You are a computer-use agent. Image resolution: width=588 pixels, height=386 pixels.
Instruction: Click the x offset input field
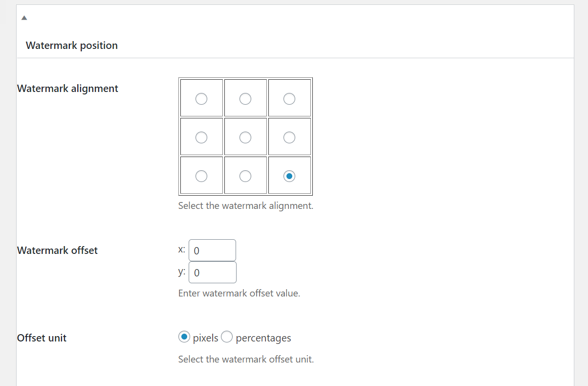pyautogui.click(x=212, y=250)
